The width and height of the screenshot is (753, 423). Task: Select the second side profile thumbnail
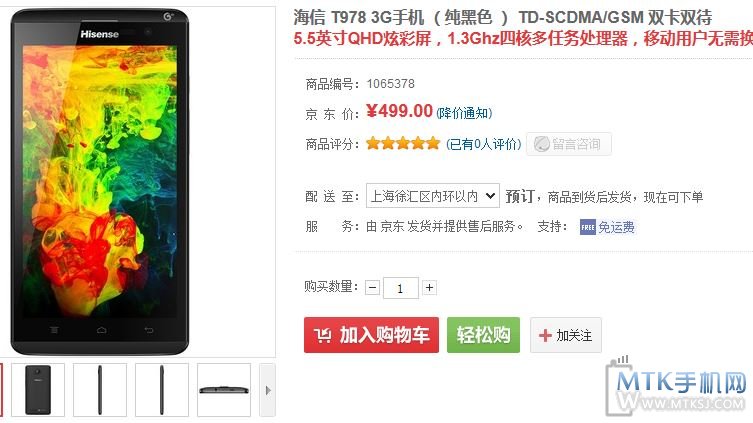[162, 390]
